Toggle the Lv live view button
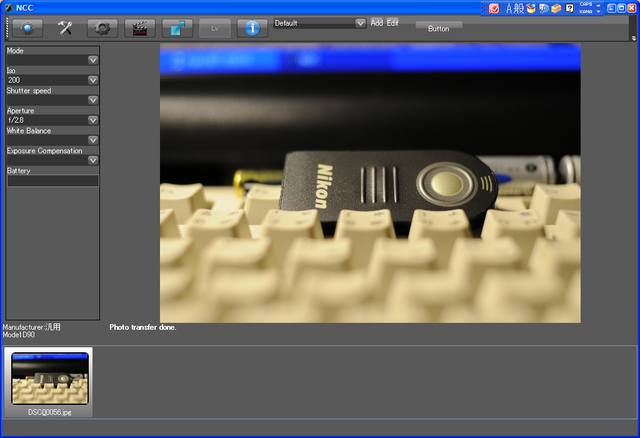The width and height of the screenshot is (640, 438). tap(215, 28)
